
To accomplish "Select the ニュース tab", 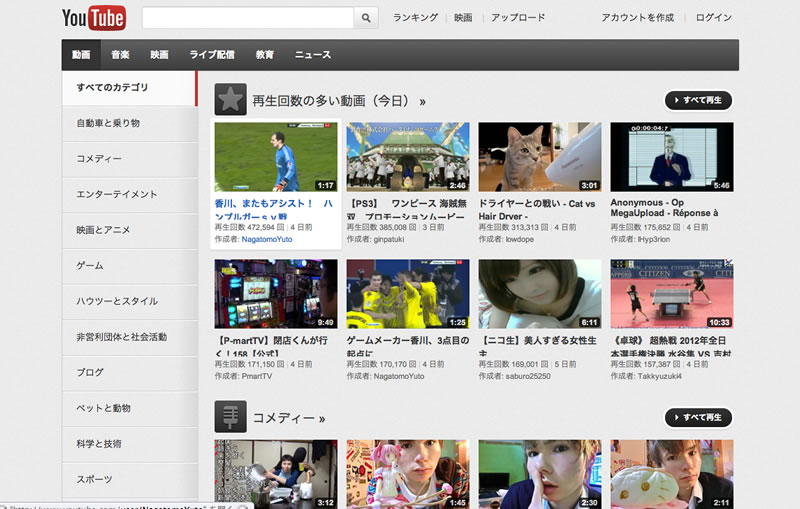I will point(313,55).
